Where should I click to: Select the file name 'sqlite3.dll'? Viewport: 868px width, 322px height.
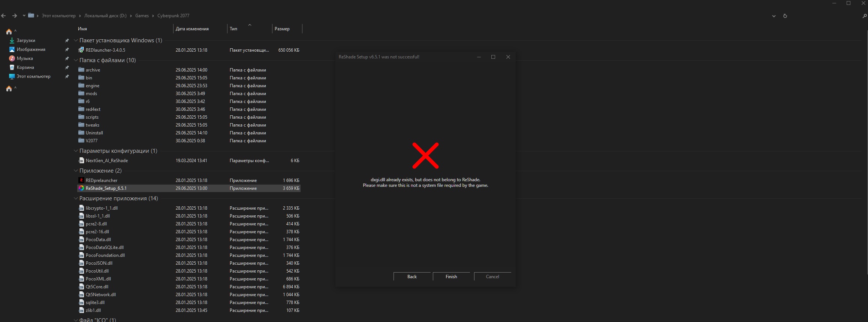[x=95, y=303]
